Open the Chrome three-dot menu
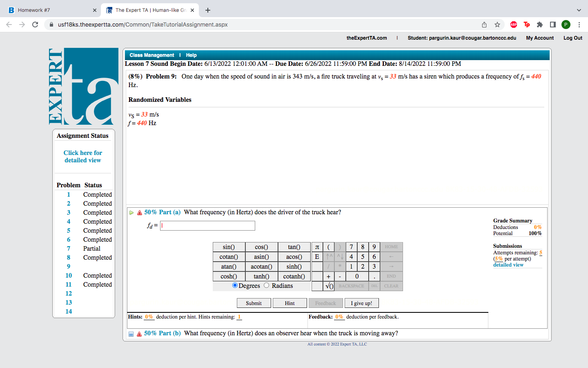 [x=579, y=25]
